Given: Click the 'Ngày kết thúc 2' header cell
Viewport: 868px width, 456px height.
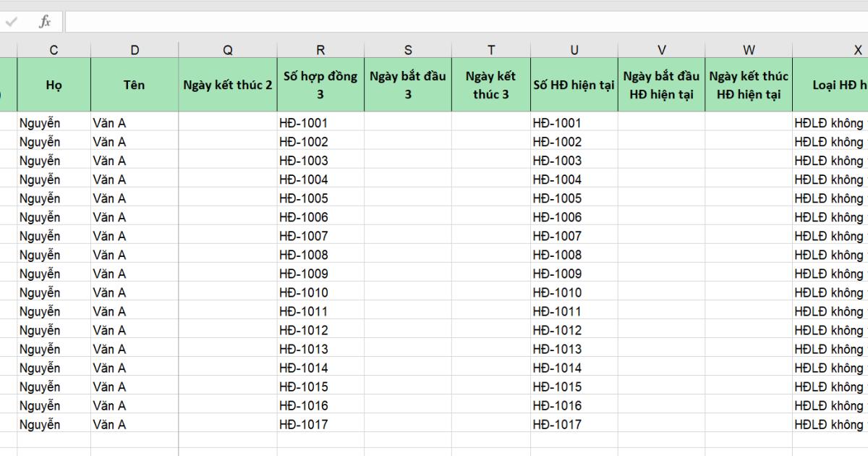Looking at the screenshot, I should click(228, 85).
